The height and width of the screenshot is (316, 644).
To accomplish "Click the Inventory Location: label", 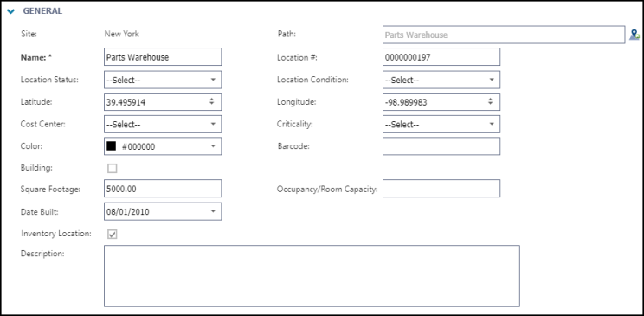I will point(56,234).
